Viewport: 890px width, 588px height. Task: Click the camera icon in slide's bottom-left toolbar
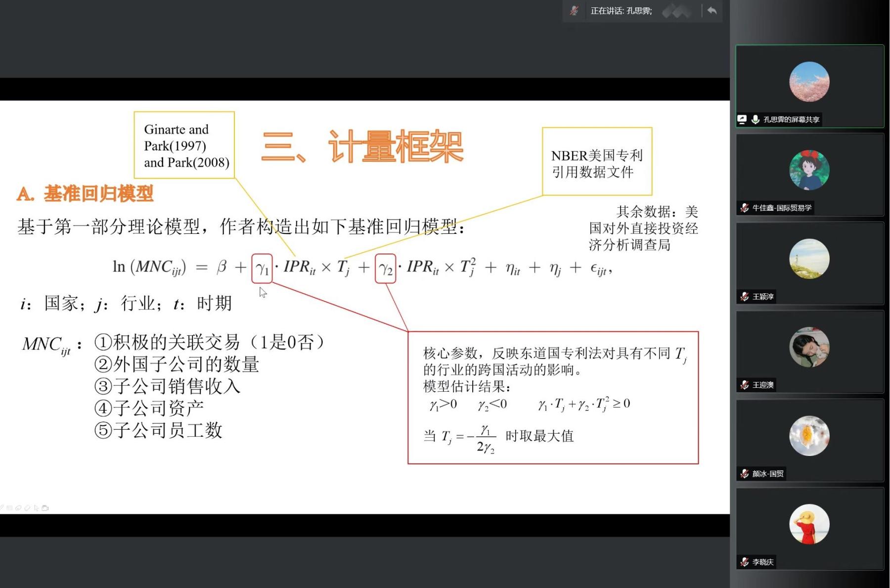(45, 508)
